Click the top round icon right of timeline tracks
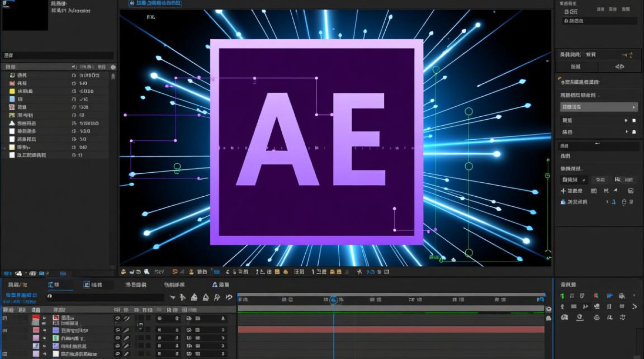This screenshot has width=644, height=359. [549, 310]
